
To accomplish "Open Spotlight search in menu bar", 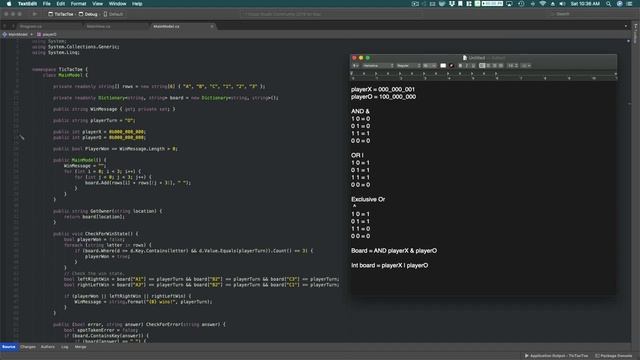I will [608, 4].
